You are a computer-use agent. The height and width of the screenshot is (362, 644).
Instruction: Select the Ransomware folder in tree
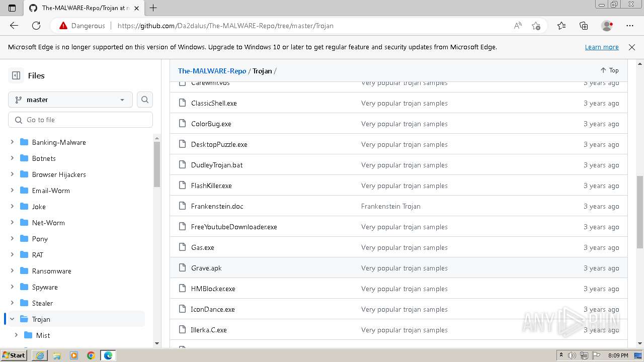click(51, 271)
